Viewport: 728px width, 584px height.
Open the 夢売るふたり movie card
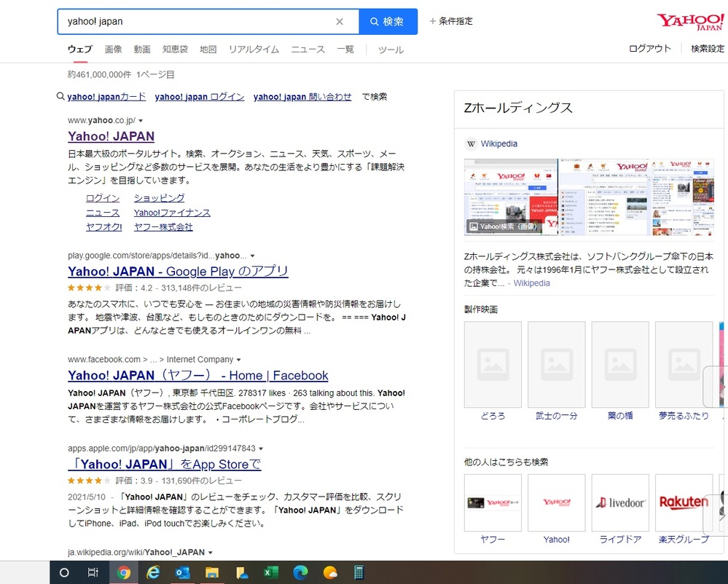(684, 371)
